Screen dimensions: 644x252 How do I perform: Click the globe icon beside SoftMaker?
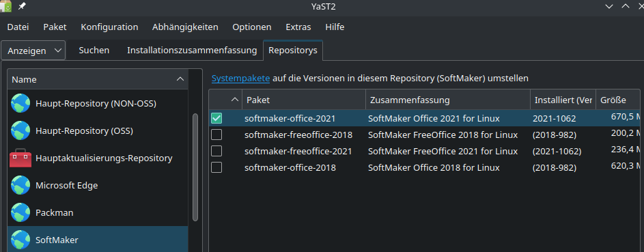tap(20, 240)
